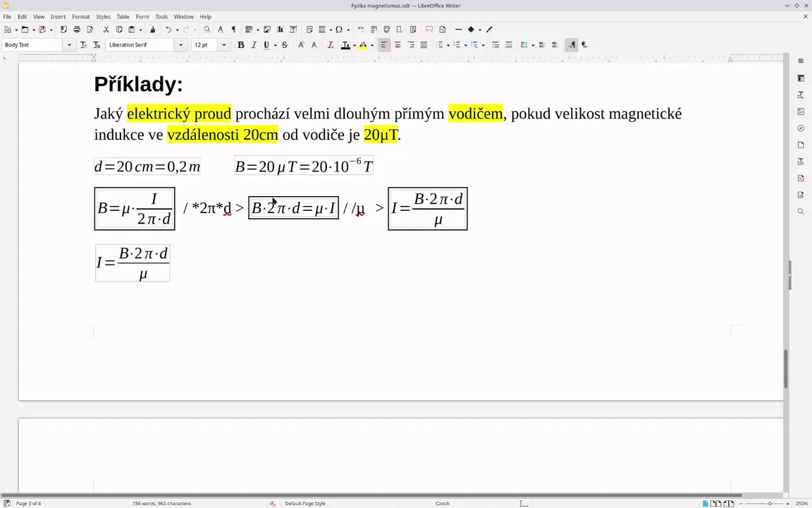Open the File menu
This screenshot has width=812, height=508.
[7, 17]
